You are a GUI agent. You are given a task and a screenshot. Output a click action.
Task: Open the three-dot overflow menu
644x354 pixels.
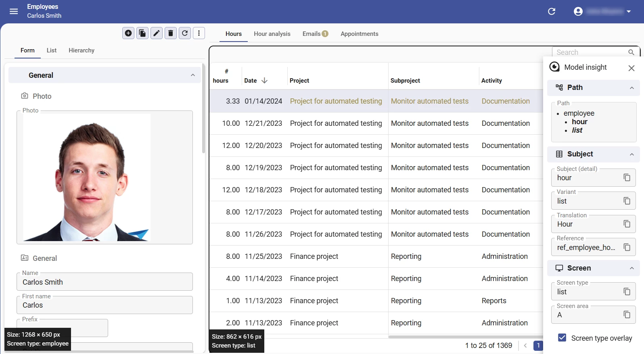tap(199, 33)
